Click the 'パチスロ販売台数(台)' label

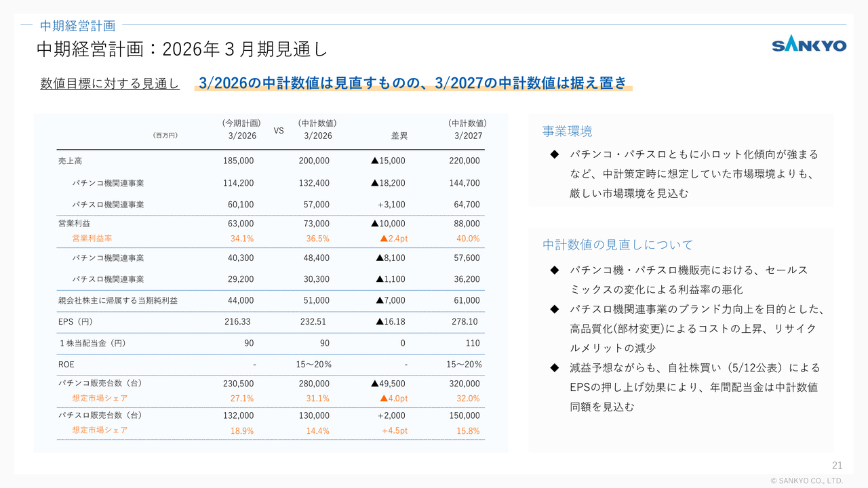[100, 415]
